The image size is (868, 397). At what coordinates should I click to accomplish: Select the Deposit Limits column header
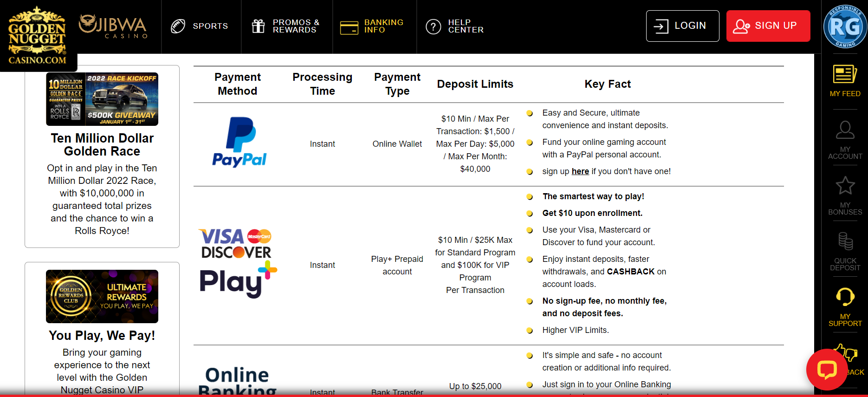point(475,84)
